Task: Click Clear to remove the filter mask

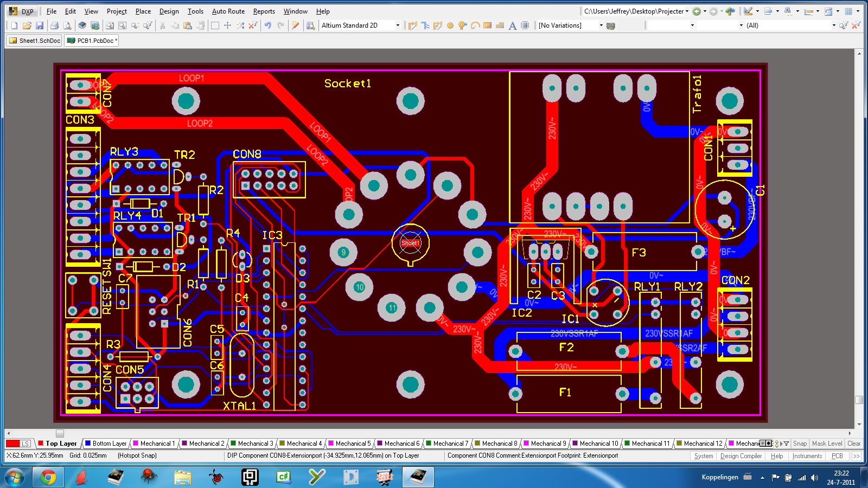Action: (x=854, y=444)
